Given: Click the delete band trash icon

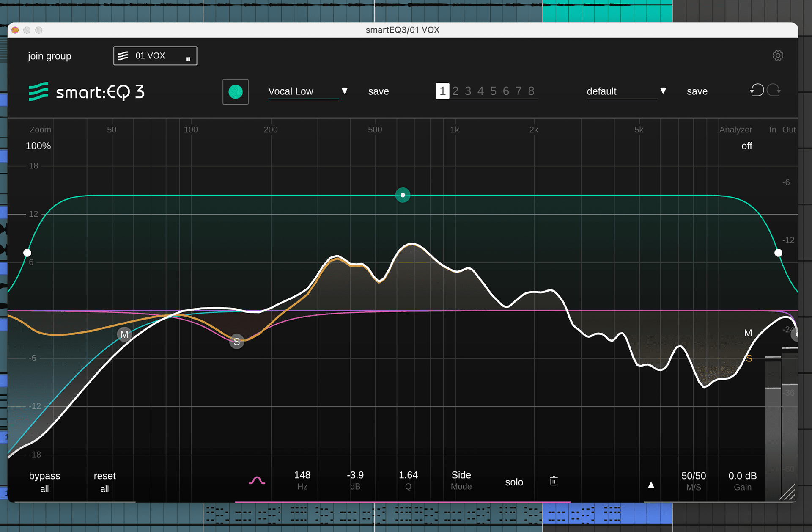Looking at the screenshot, I should pos(554,481).
